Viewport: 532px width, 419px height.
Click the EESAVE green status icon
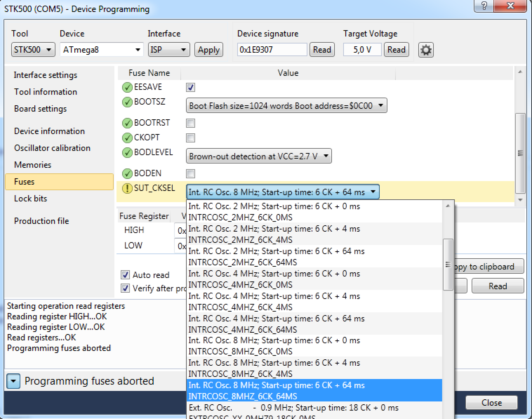click(127, 87)
